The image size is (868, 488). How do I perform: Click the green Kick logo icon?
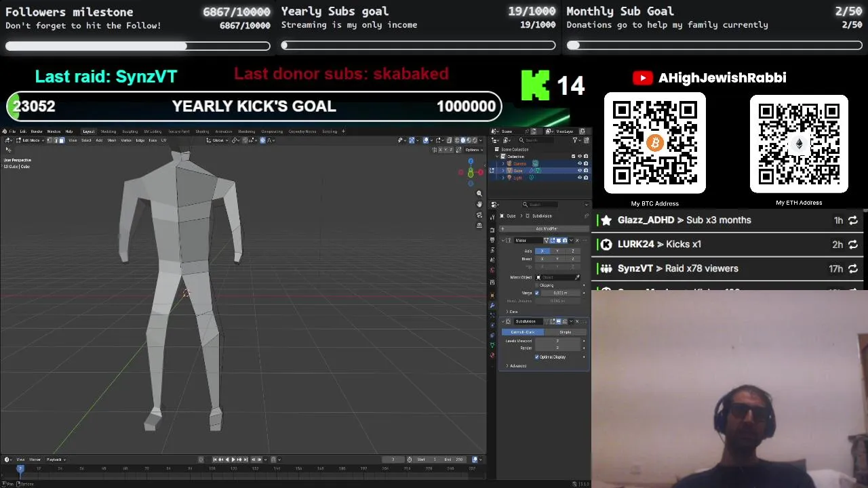click(536, 85)
